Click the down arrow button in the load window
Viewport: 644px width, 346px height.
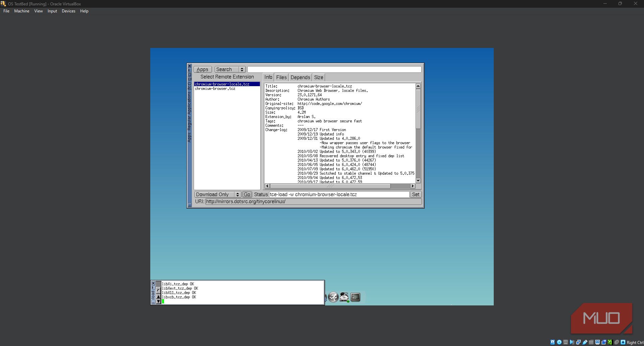point(158,301)
